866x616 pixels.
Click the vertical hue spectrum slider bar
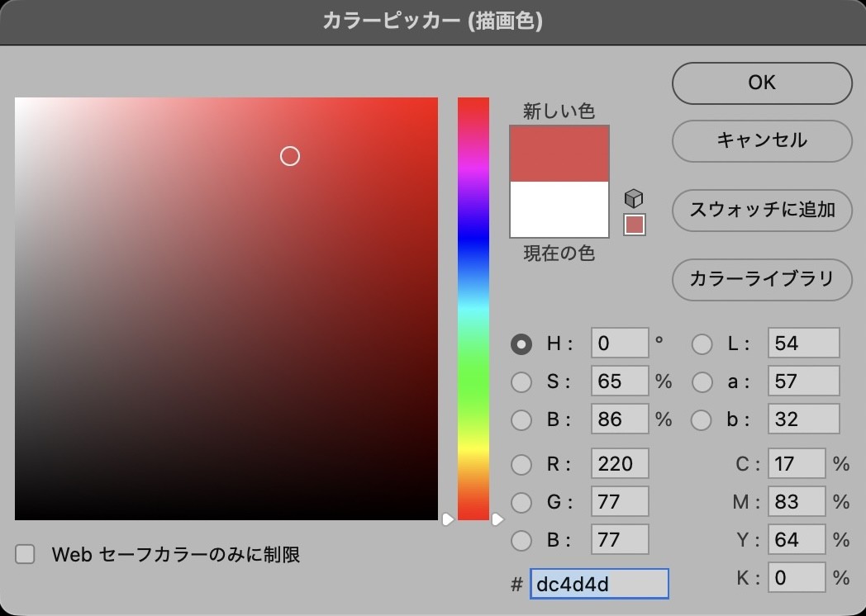(473, 309)
